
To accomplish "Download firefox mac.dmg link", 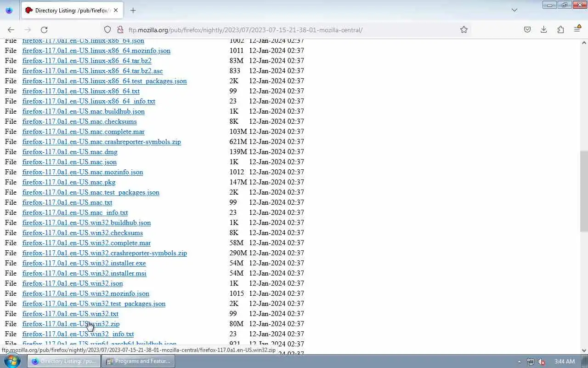I will (x=70, y=152).
